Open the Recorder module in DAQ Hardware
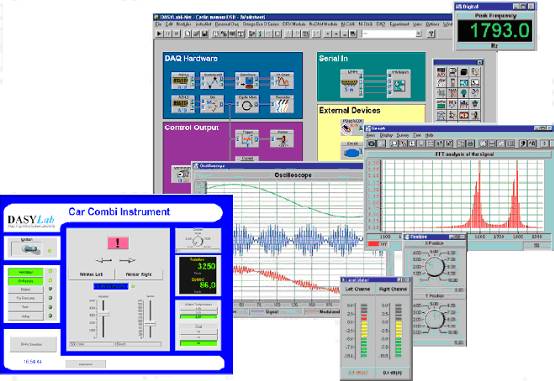This screenshot has width=554, height=381. point(282,104)
